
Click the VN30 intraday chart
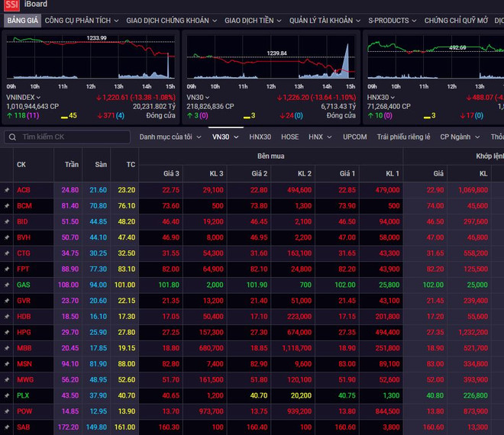tap(271, 57)
